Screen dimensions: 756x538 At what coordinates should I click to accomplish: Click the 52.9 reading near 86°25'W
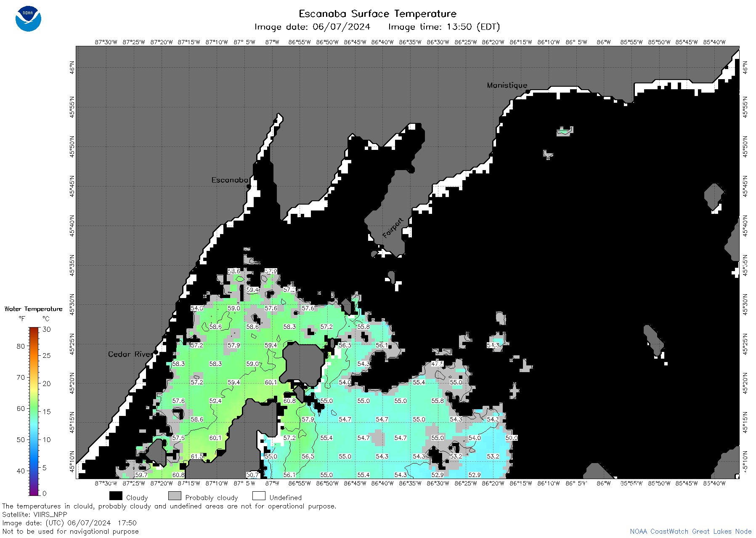475,475
